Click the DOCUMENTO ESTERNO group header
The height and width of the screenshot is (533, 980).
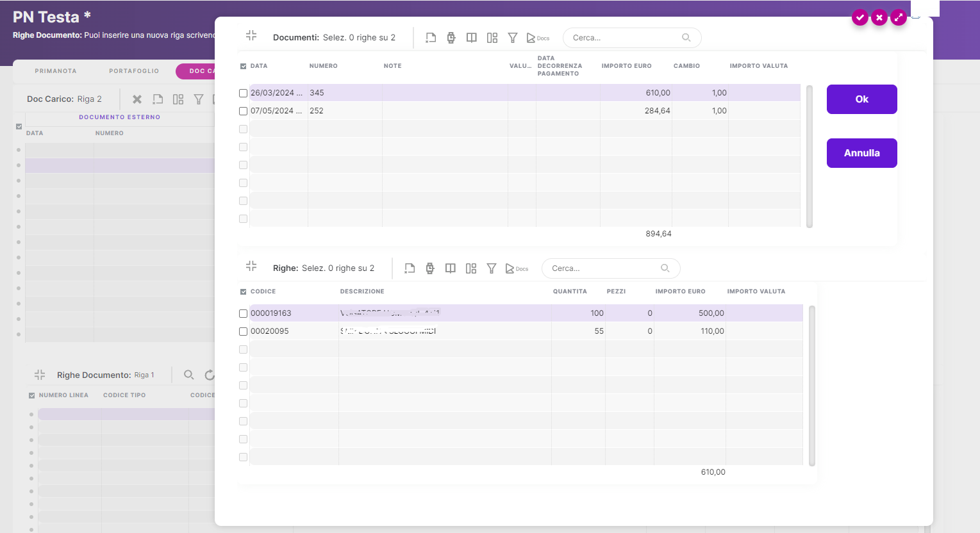[119, 117]
